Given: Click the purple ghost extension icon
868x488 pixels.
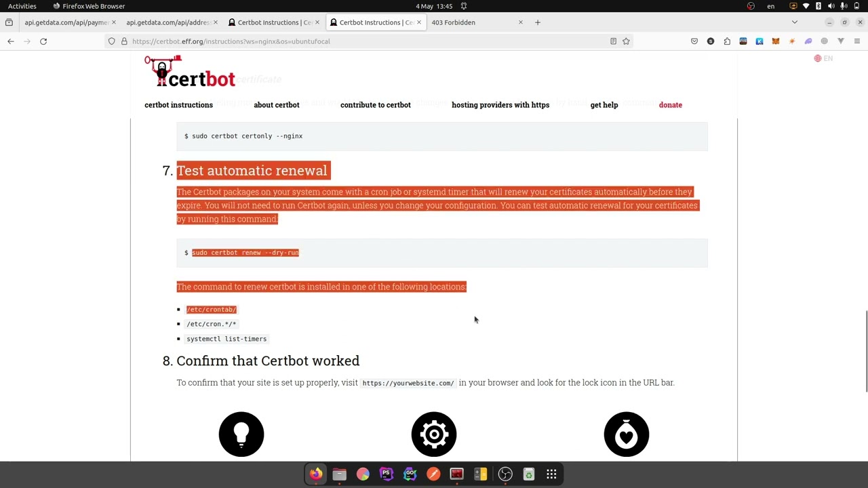Looking at the screenshot, I should pos(808,41).
